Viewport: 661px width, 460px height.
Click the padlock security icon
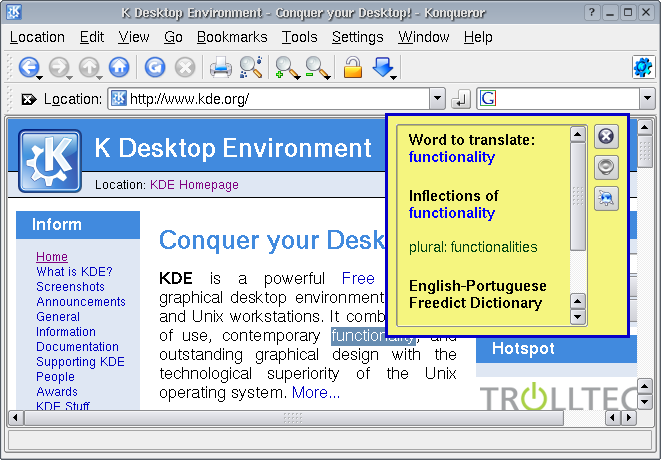coord(352,68)
